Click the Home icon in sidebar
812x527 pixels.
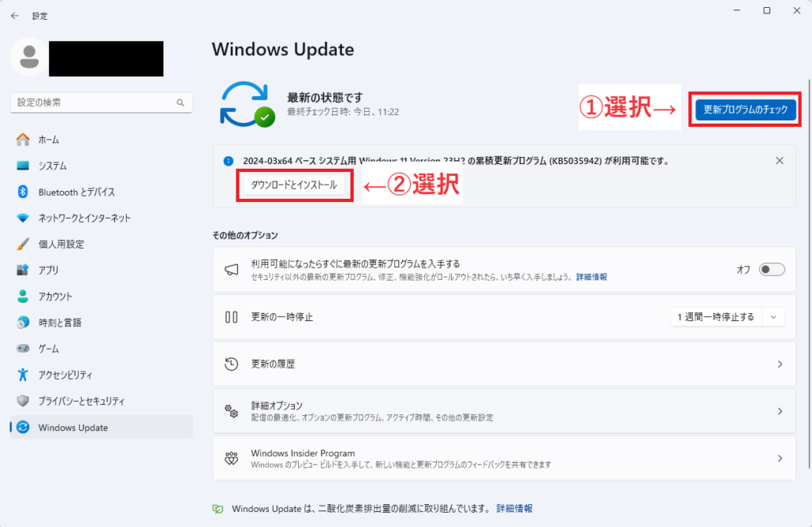point(23,139)
